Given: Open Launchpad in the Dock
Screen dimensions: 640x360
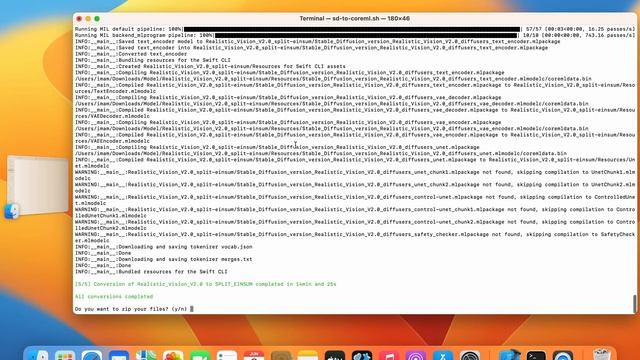Looking at the screenshot, I should (x=65, y=356).
